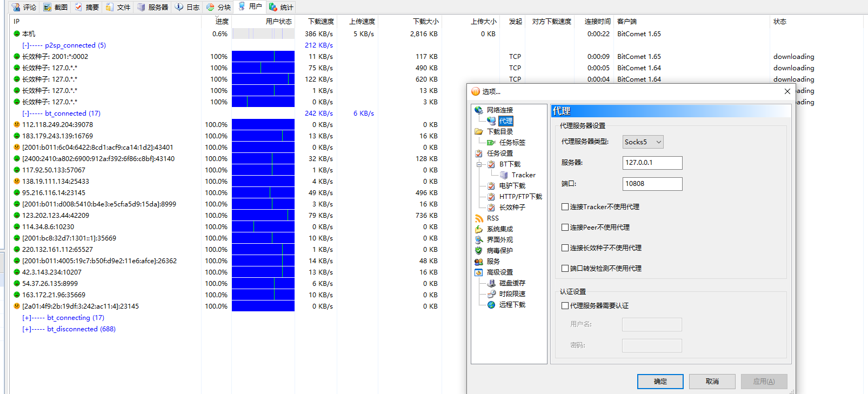Image resolution: width=868 pixels, height=394 pixels.
Task: Click the 代理 icon in options tree
Action: 491,121
